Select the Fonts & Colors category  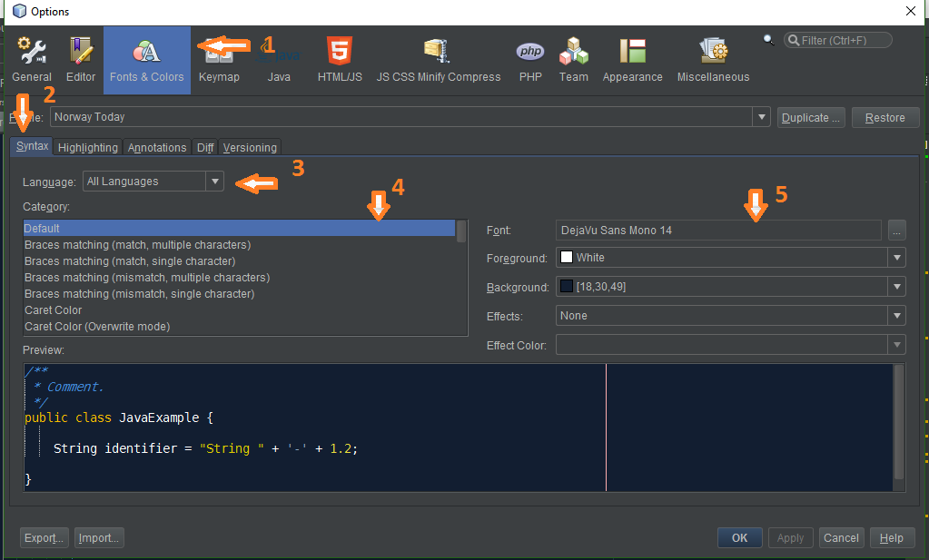click(147, 60)
